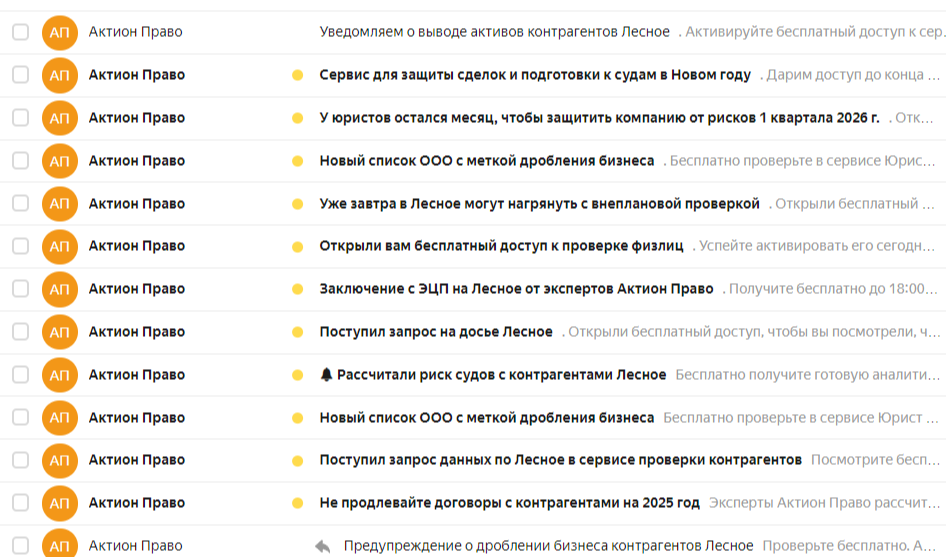
Task: Select the checkbox of 'Сервис для защиты сделок' email
Action: tap(21, 75)
